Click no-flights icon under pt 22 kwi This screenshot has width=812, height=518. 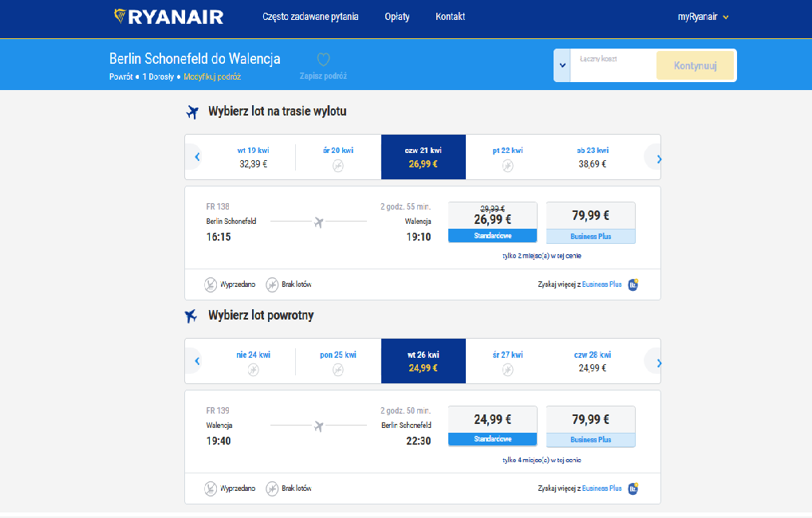click(507, 166)
